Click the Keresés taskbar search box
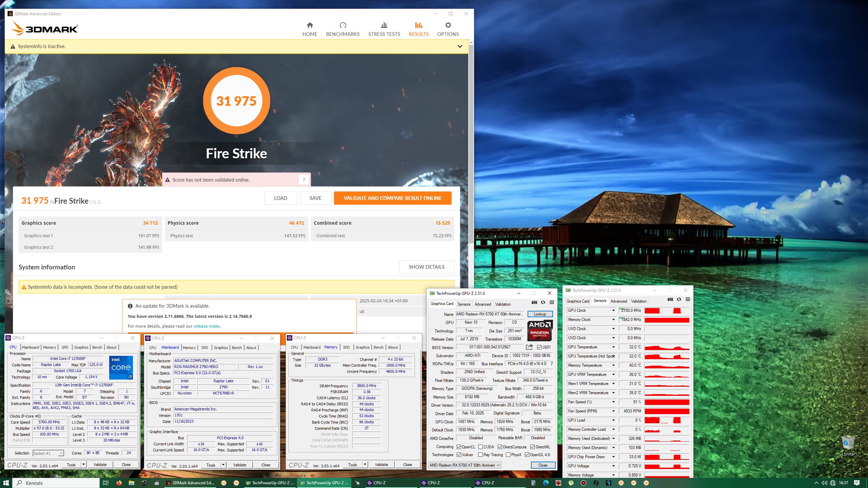Image resolution: width=868 pixels, height=488 pixels. click(56, 483)
